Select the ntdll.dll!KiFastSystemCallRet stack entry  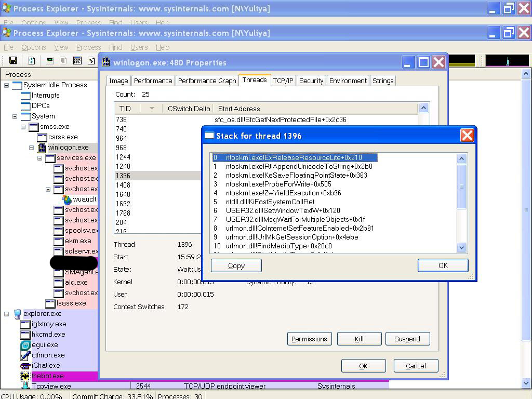[x=270, y=202]
